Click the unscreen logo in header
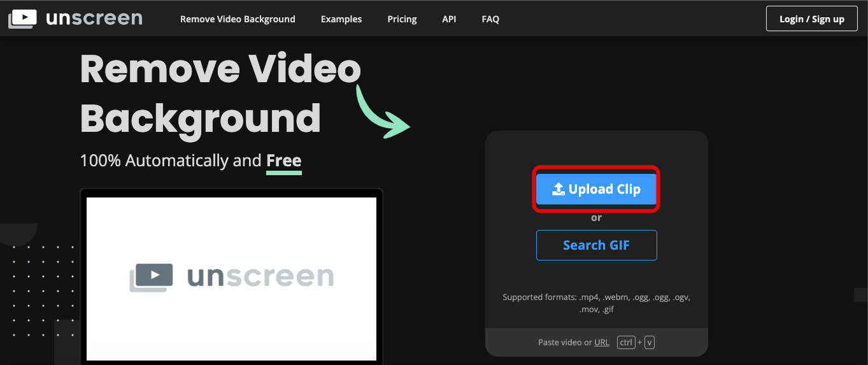The width and height of the screenshot is (868, 365). tap(75, 18)
